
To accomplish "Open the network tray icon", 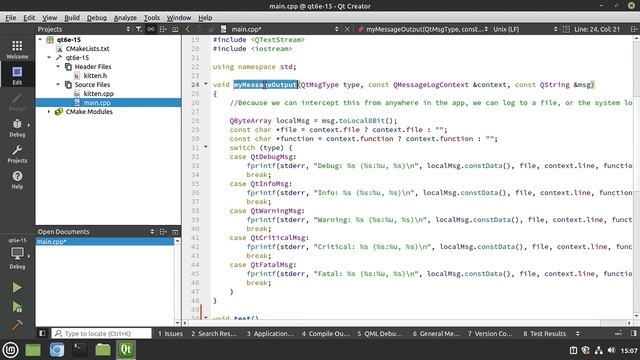I will [x=598, y=350].
